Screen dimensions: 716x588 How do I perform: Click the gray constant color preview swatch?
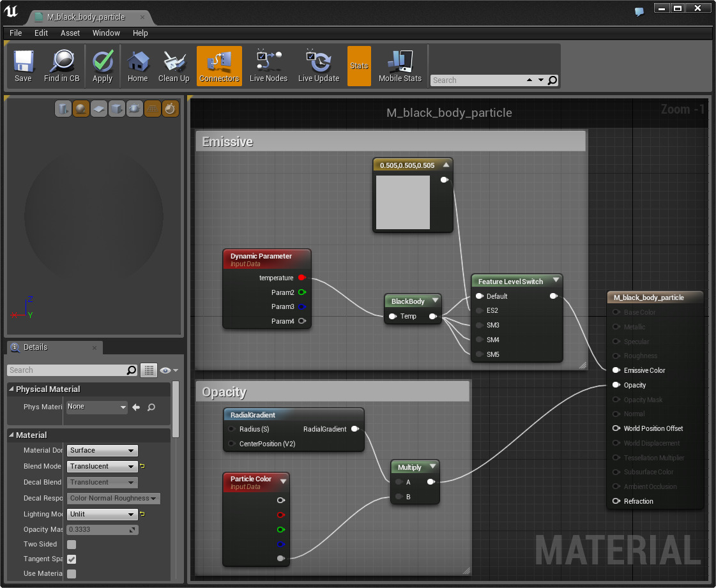(403, 202)
